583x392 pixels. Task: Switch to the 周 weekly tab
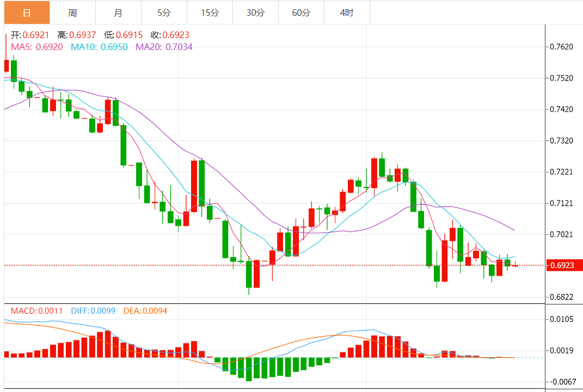tap(72, 13)
